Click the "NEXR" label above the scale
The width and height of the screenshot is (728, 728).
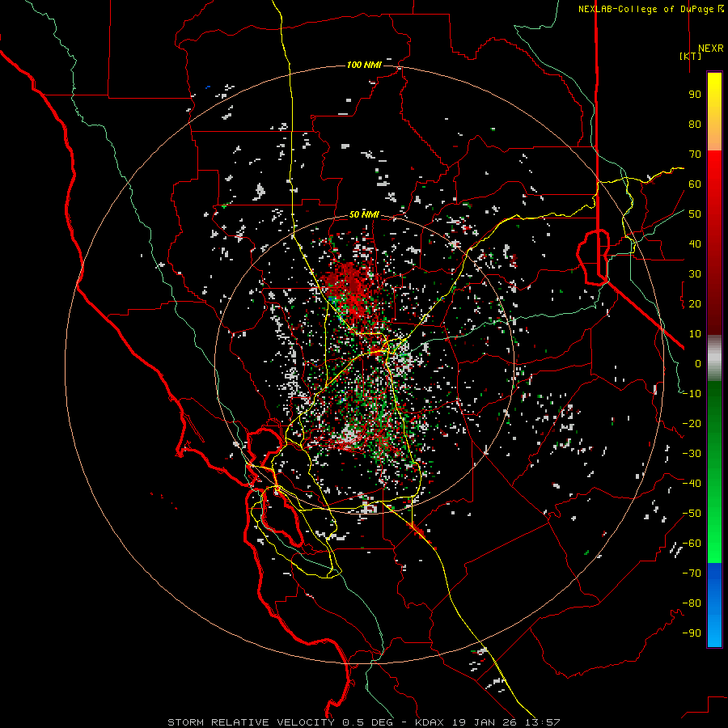[x=710, y=49]
